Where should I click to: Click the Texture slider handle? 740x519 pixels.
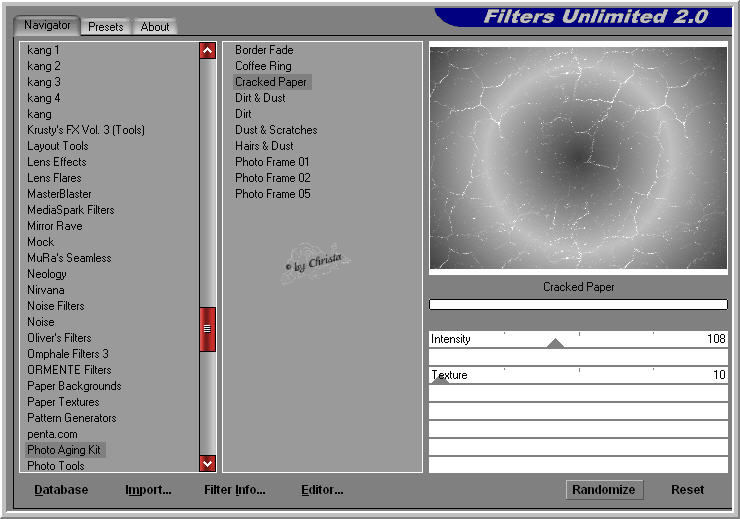tap(440, 379)
